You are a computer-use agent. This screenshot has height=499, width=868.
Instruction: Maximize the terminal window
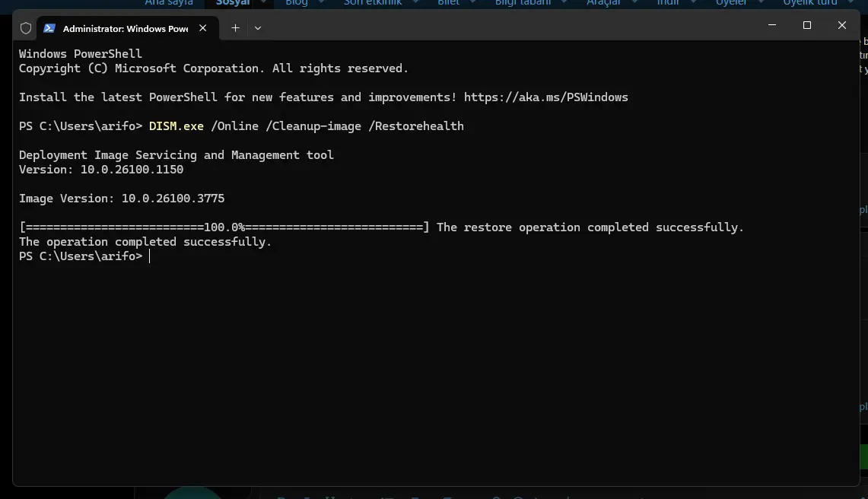[x=807, y=25]
